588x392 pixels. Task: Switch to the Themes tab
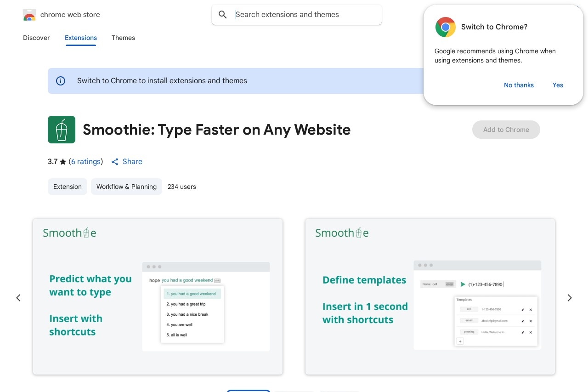pos(123,38)
